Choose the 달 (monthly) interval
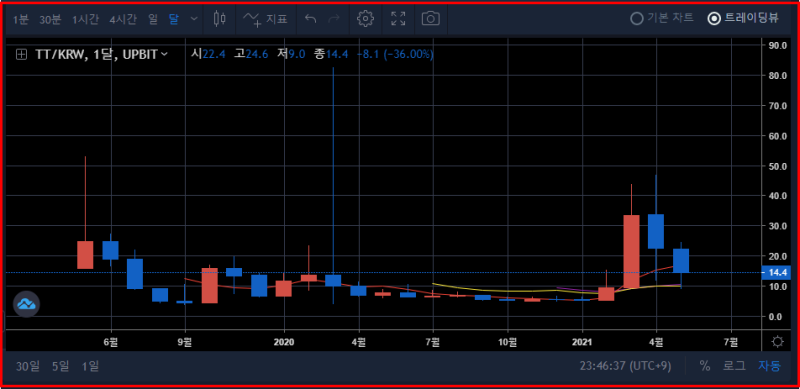 pos(174,19)
